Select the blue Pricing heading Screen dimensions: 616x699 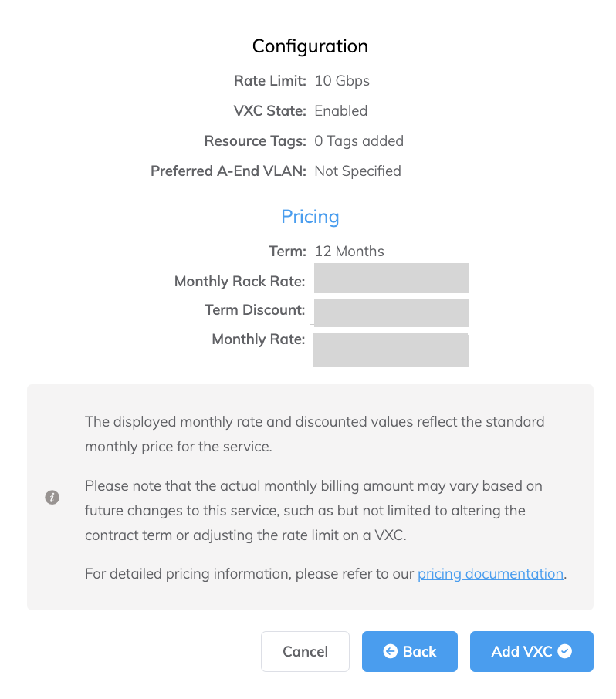coord(310,217)
